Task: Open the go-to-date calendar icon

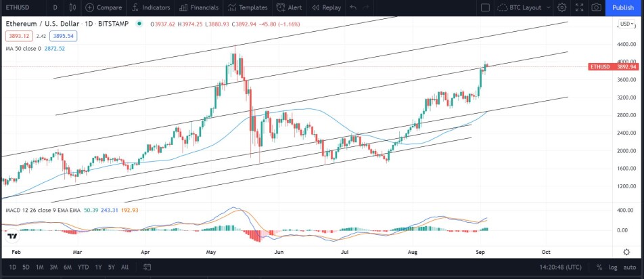Action: [148, 267]
